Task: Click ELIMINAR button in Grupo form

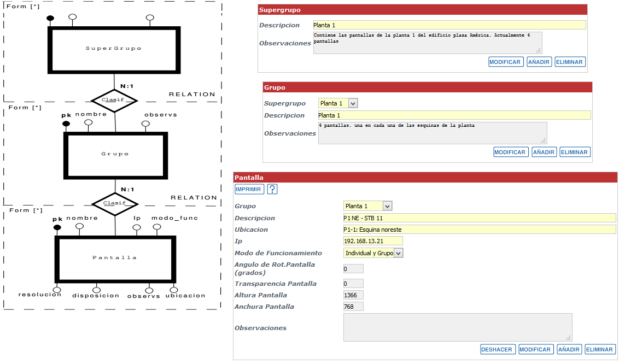Action: [x=574, y=152]
